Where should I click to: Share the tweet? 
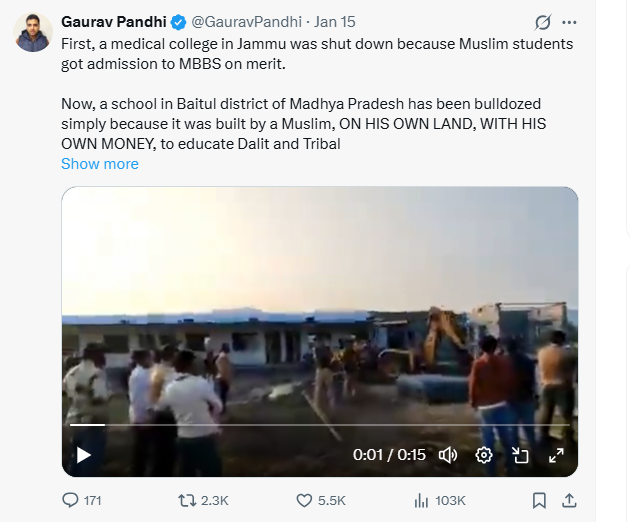568,500
